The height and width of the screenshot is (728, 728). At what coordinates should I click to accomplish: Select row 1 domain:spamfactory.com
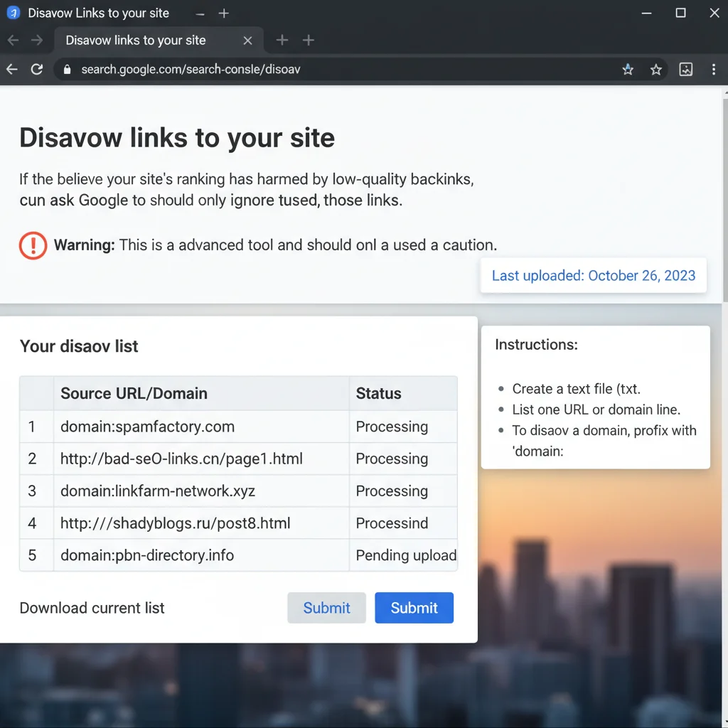click(239, 427)
